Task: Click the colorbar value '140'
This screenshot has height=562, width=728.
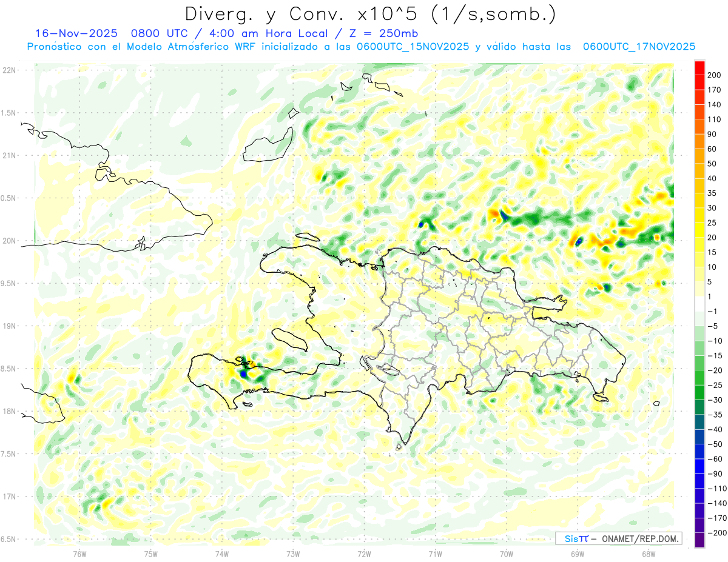Action: click(714, 105)
